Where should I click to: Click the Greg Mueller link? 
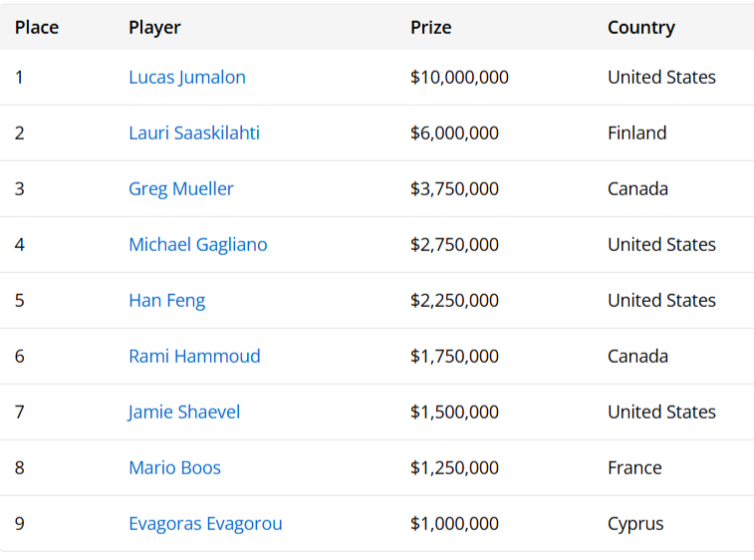[x=181, y=189]
